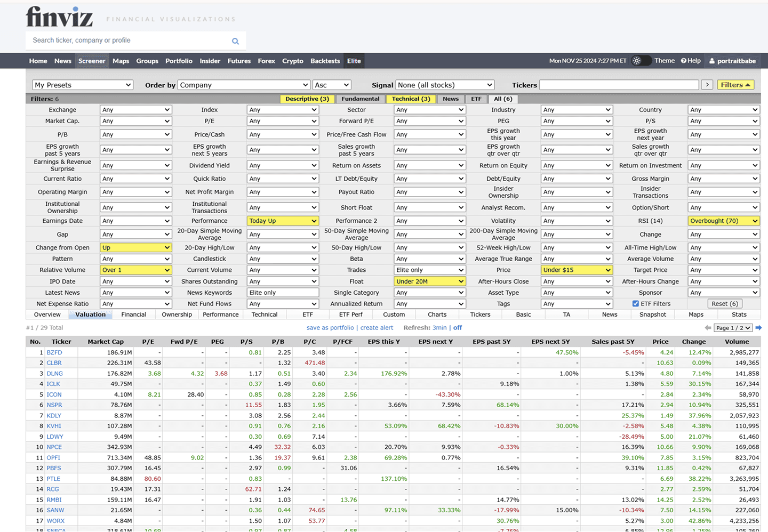Set refresh to 3min link

439,328
